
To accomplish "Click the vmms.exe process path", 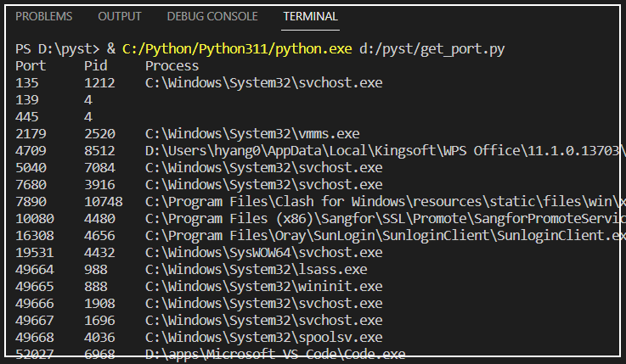I will pos(252,134).
